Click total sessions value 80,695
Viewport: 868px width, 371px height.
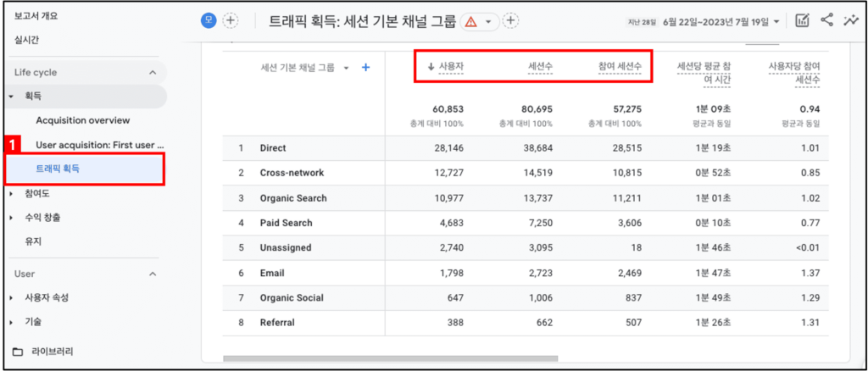pyautogui.click(x=537, y=109)
